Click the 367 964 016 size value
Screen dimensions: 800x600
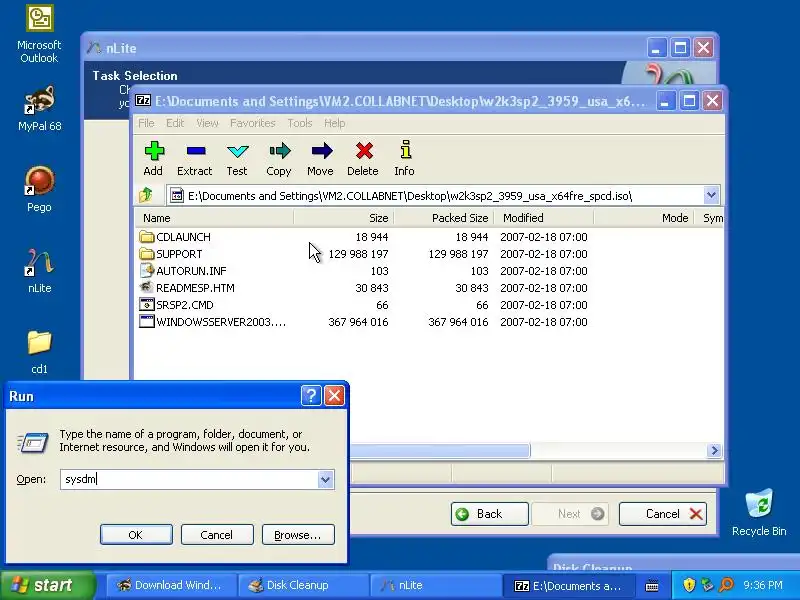coord(358,322)
